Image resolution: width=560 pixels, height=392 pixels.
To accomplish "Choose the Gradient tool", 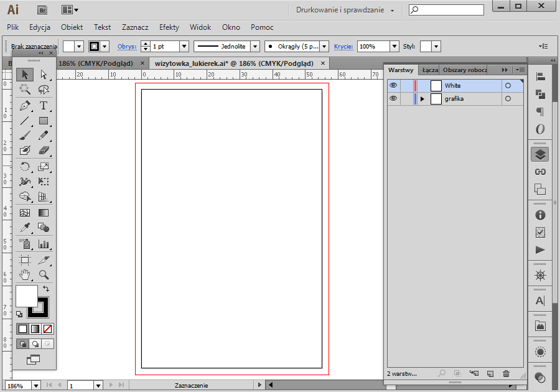I will 44,213.
